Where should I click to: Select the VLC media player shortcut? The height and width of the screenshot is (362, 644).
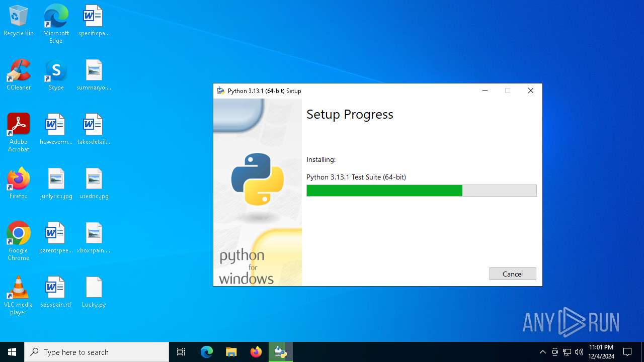[x=19, y=296]
